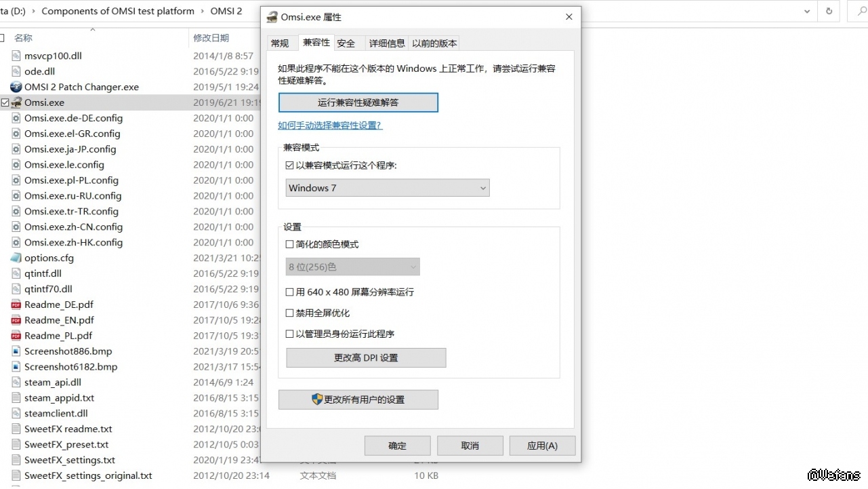Click the Omsi.exe bus icon in file list
Image resolution: width=868 pixels, height=489 pixels.
coord(16,102)
